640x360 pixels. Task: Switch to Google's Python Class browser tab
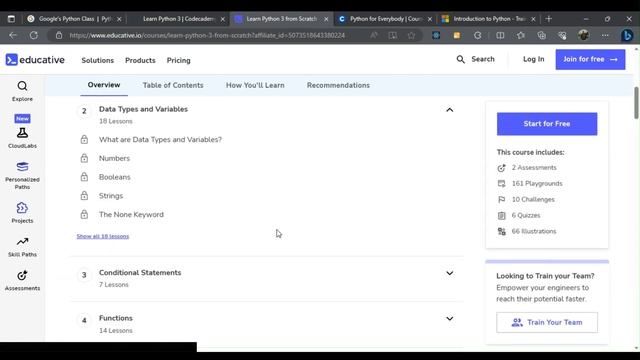coord(74,19)
